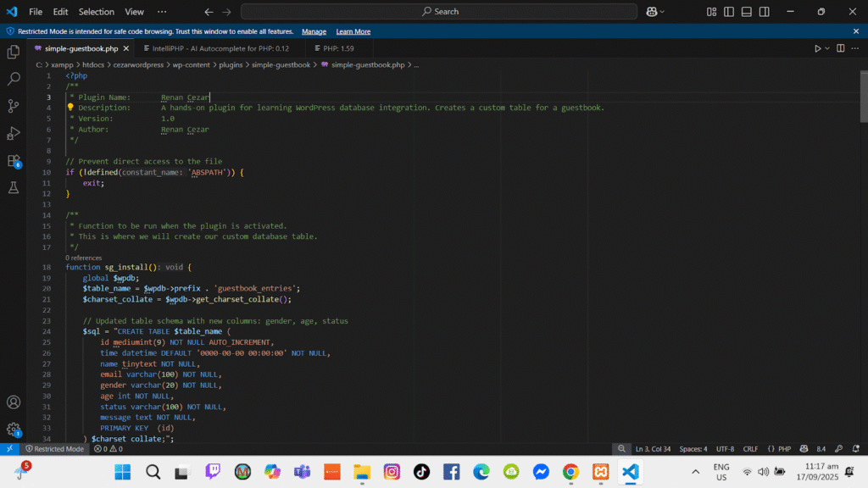Click the Accounts icon in activity bar
The image size is (868, 488).
click(x=14, y=402)
